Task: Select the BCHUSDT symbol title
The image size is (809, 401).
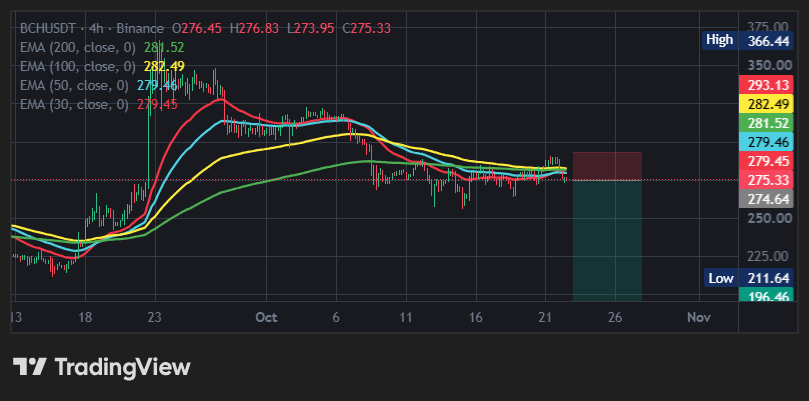Action: tap(50, 28)
